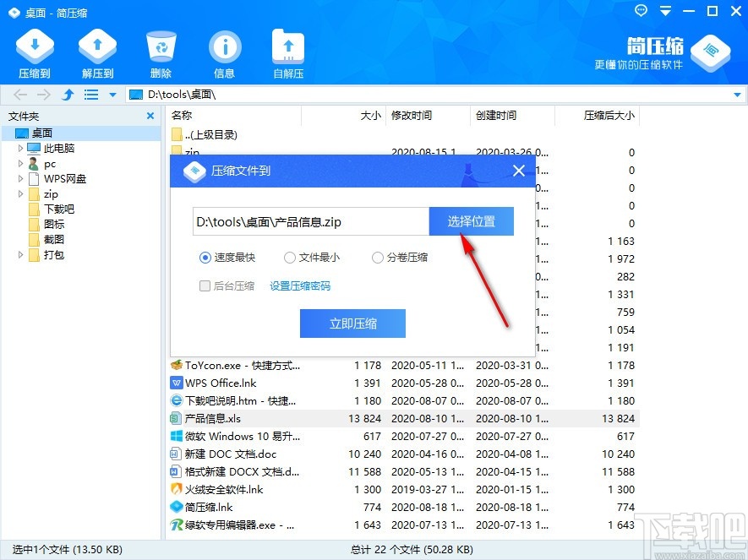This screenshot has height=560, width=748.
Task: Select the 压缩到 compress tool
Action: click(34, 51)
